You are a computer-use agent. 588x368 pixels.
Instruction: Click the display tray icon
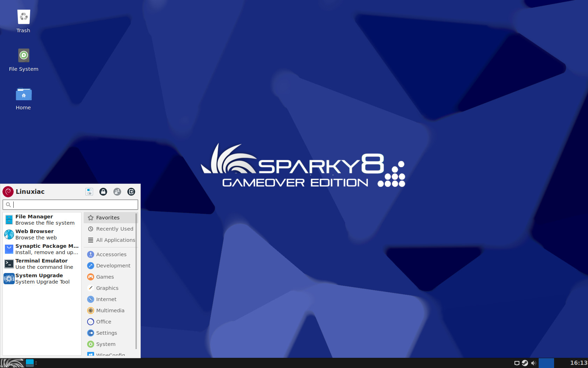coord(517,363)
